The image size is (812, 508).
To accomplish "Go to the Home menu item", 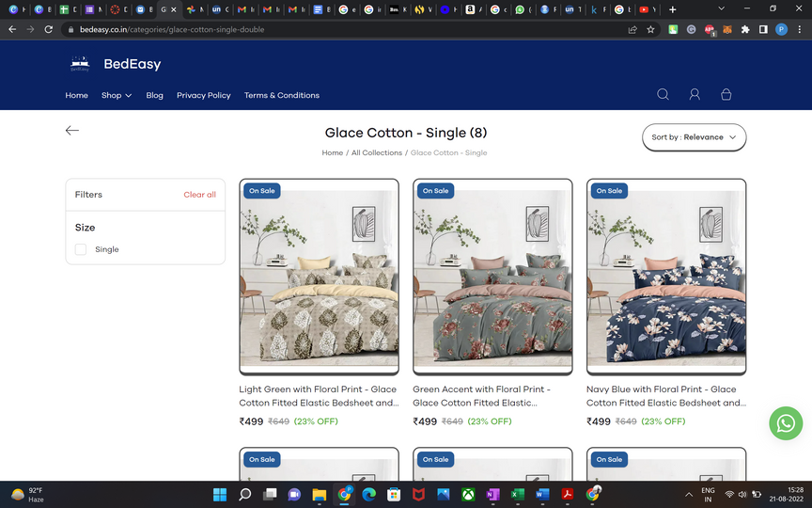I will tap(77, 95).
